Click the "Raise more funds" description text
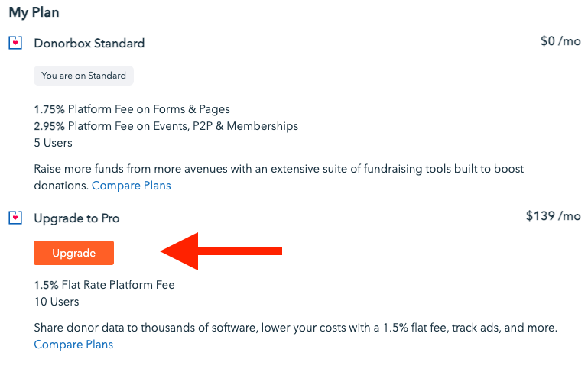The height and width of the screenshot is (372, 588). click(x=153, y=169)
